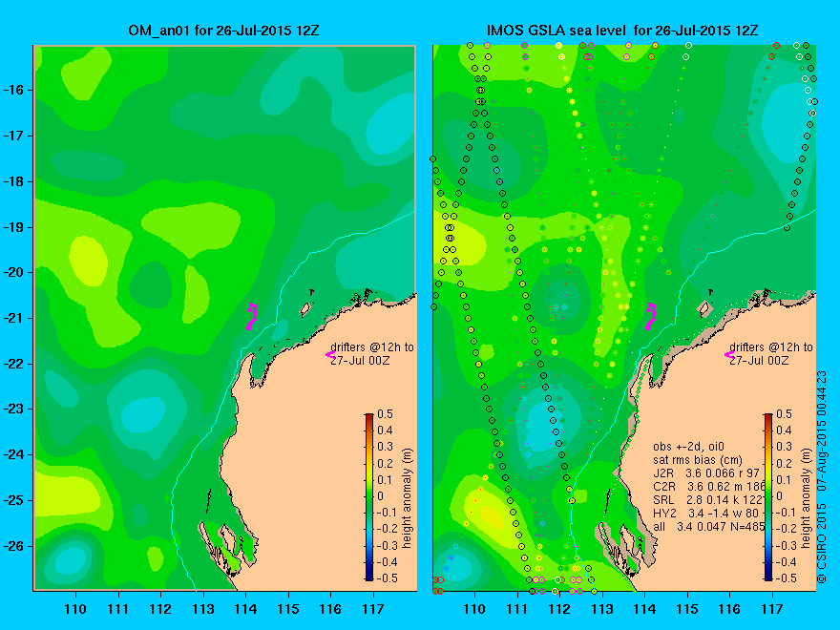The height and width of the screenshot is (630, 840).
Task: Click the 0 tick label on left color bar
Action: 380,496
